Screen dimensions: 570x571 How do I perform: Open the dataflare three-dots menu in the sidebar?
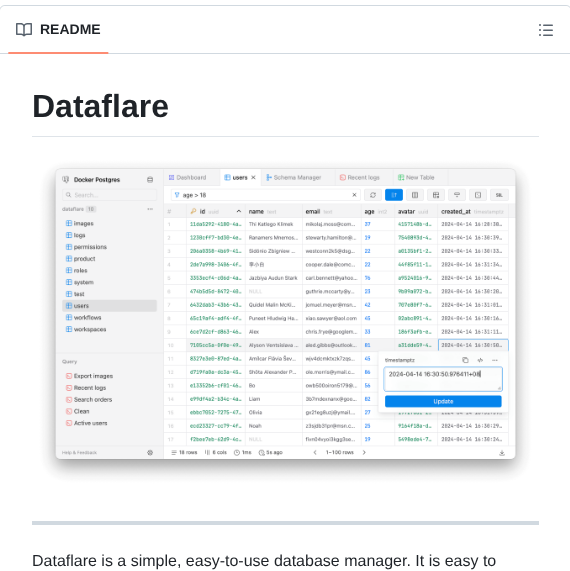point(150,209)
